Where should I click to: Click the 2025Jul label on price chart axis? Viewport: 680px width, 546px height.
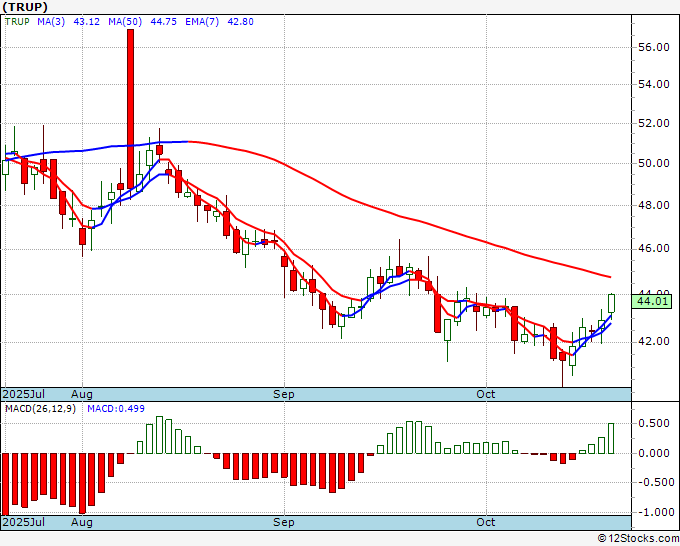(x=24, y=394)
